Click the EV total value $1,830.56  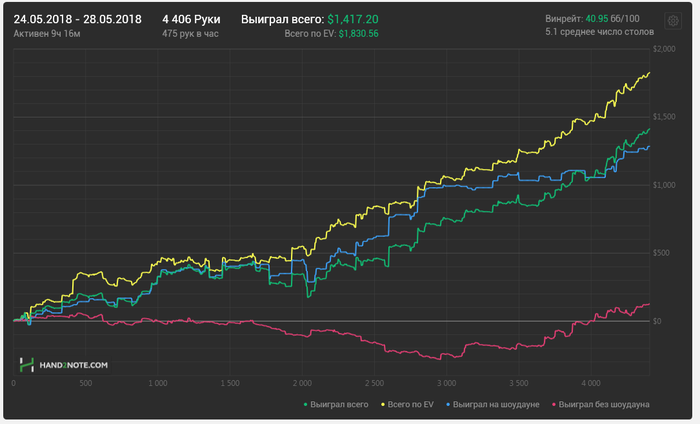pyautogui.click(x=358, y=34)
